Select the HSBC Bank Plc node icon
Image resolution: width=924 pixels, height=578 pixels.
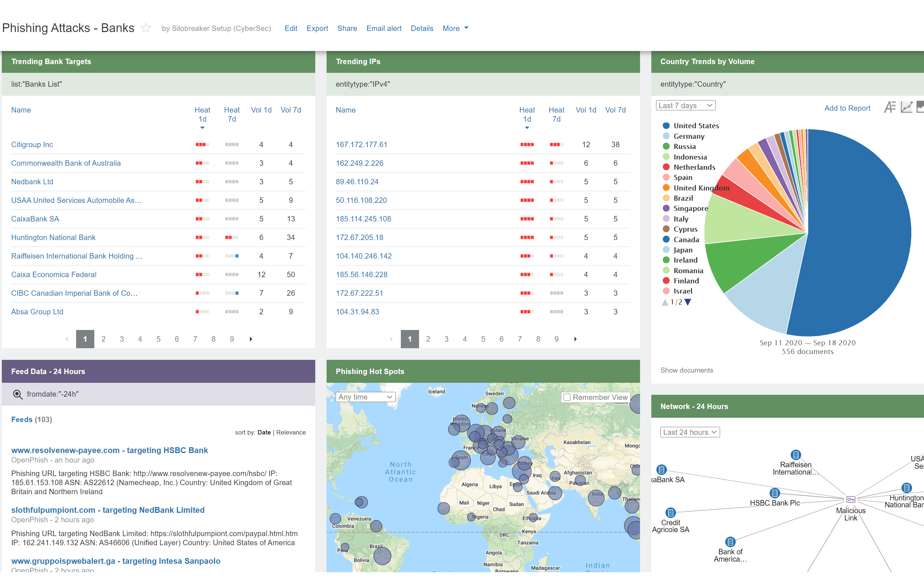775,493
